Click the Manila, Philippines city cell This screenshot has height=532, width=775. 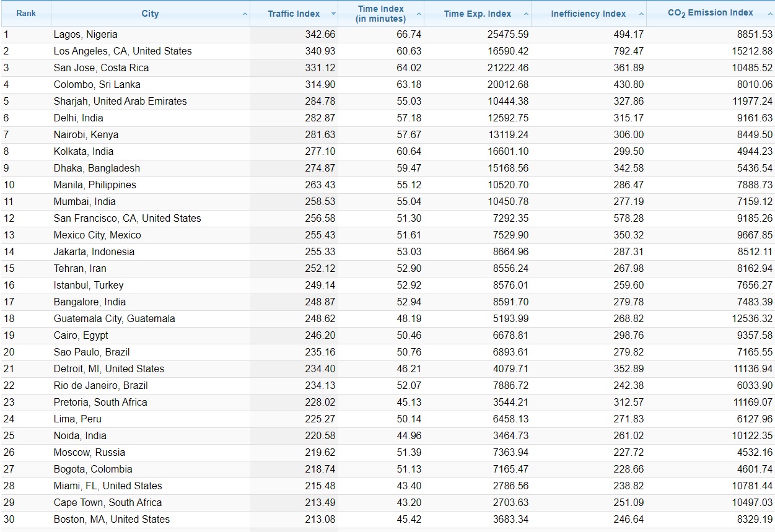coord(95,185)
